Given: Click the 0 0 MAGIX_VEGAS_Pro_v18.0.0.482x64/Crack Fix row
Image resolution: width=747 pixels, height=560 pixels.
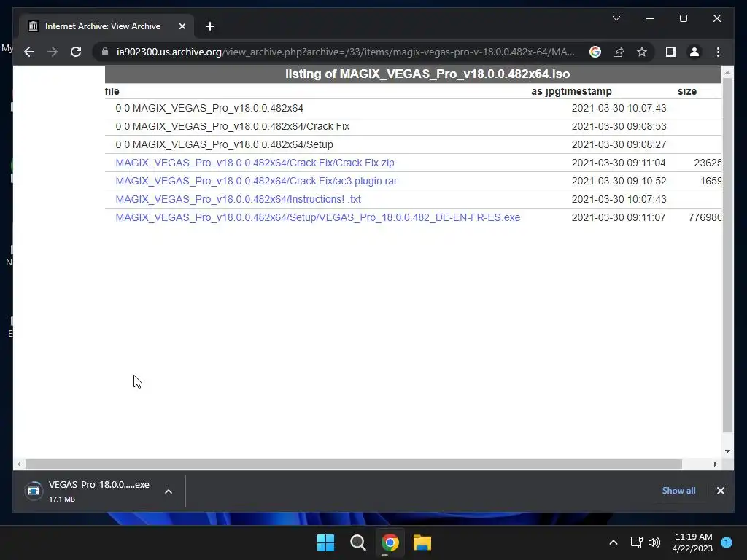Looking at the screenshot, I should 413,126.
